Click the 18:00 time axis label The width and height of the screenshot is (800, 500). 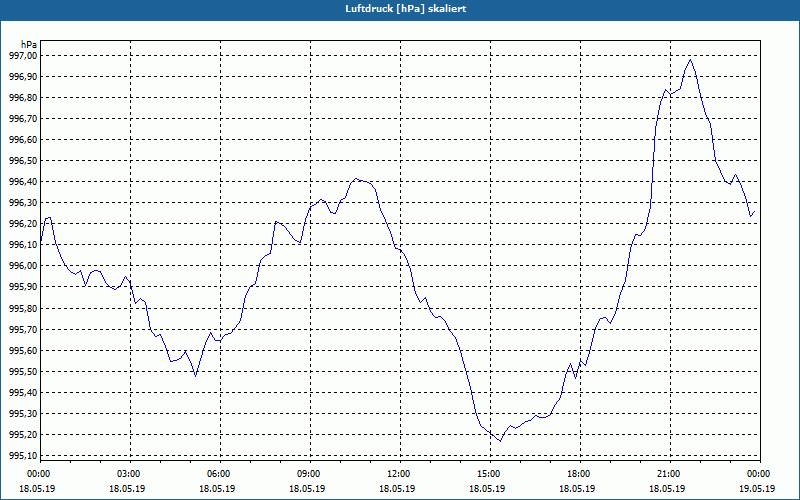click(580, 473)
